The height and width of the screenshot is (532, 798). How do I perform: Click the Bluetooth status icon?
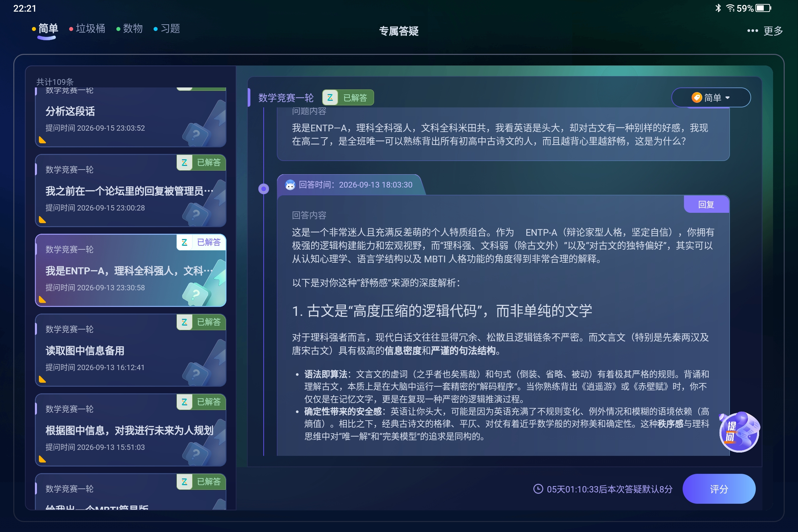click(718, 8)
